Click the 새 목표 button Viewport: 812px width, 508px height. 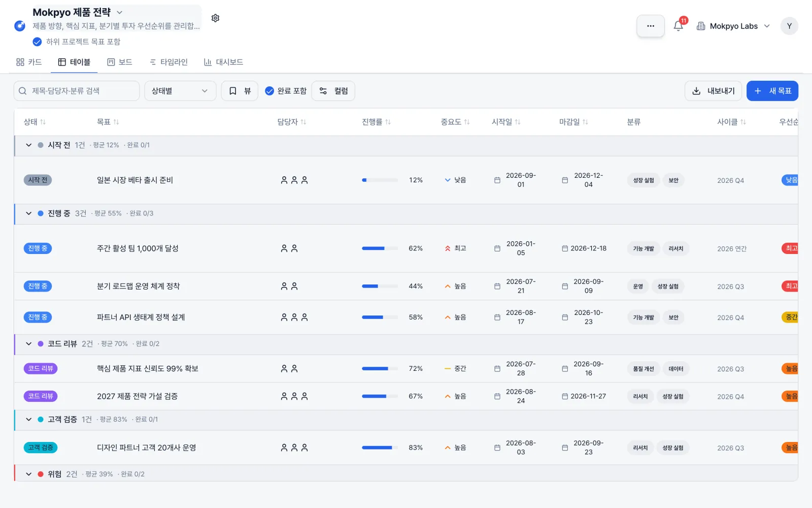pos(772,91)
